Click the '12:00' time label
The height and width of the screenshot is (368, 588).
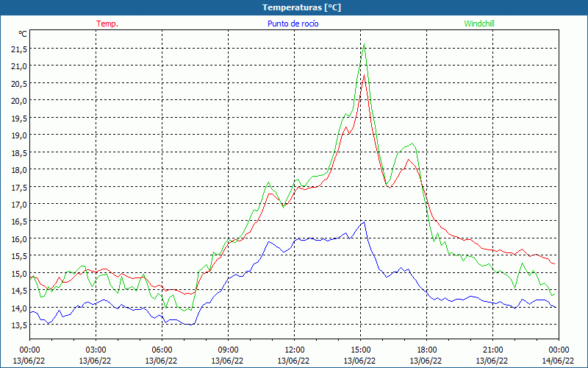pyautogui.click(x=295, y=350)
